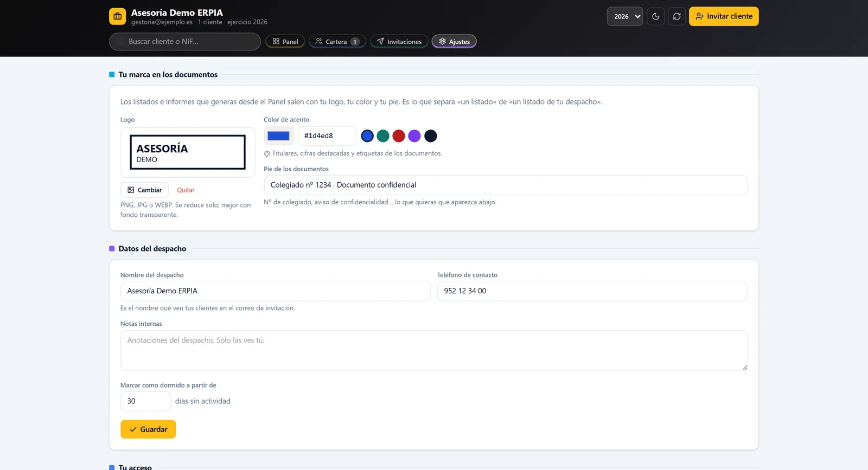Click the resize handle of Notas internas
The width and height of the screenshot is (868, 470).
click(744, 368)
